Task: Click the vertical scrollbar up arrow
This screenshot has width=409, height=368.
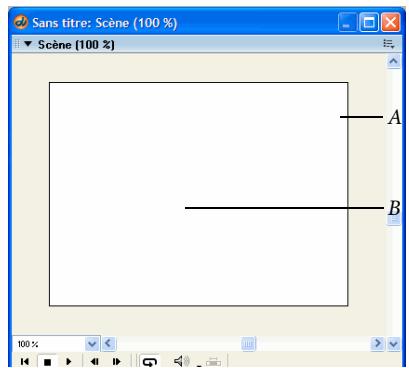Action: click(x=394, y=61)
